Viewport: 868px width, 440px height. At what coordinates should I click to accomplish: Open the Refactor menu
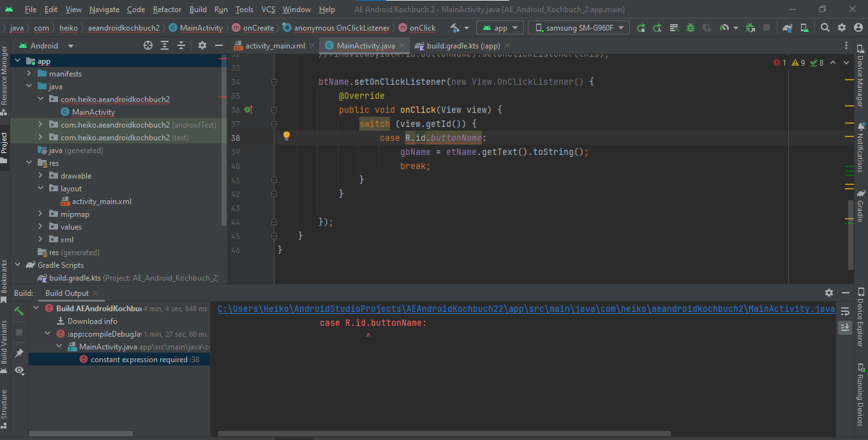click(167, 10)
